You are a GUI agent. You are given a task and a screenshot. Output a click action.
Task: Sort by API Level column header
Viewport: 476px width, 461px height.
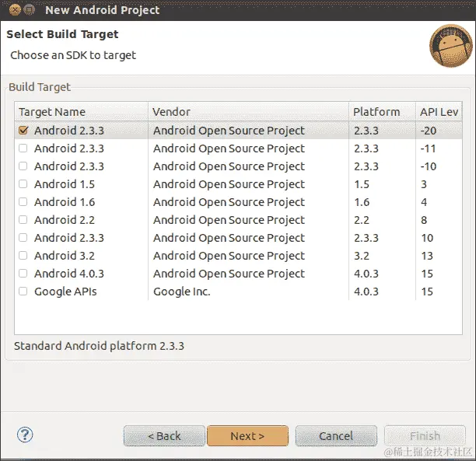(x=439, y=112)
